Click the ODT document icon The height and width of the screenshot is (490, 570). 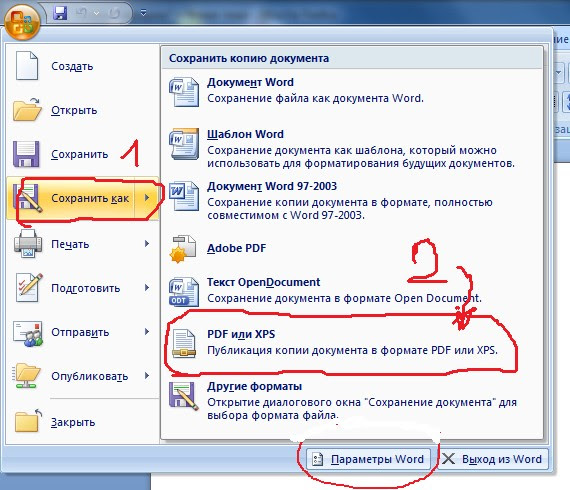[x=184, y=292]
